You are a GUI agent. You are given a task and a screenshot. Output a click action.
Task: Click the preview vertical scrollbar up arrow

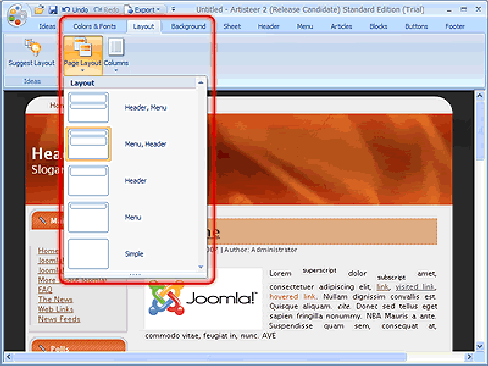click(x=480, y=96)
